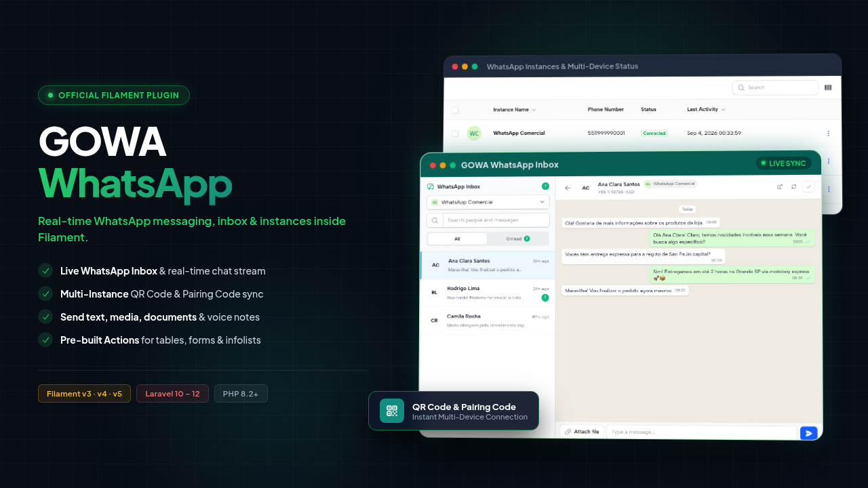
Task: Click the phone number 5511999990001
Action: point(606,134)
